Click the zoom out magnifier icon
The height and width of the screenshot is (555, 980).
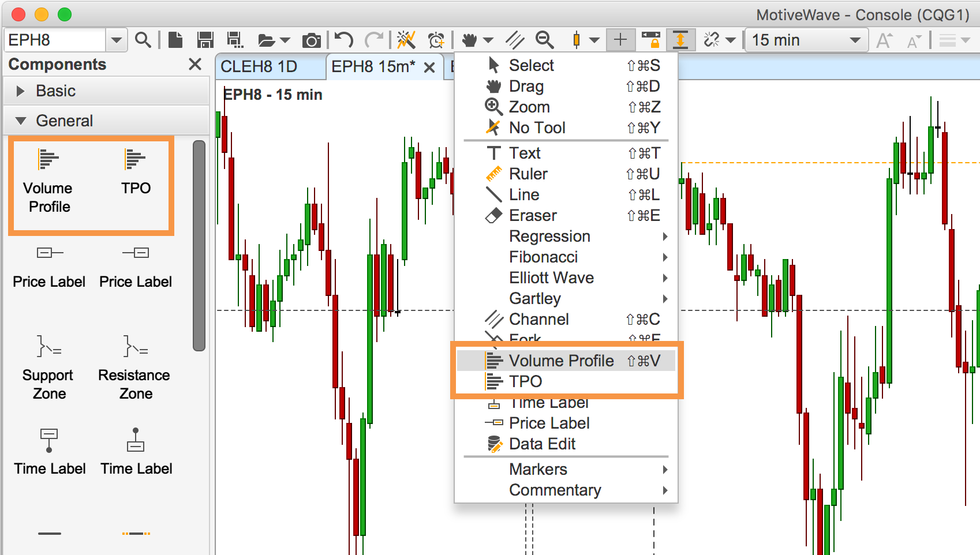coord(544,40)
